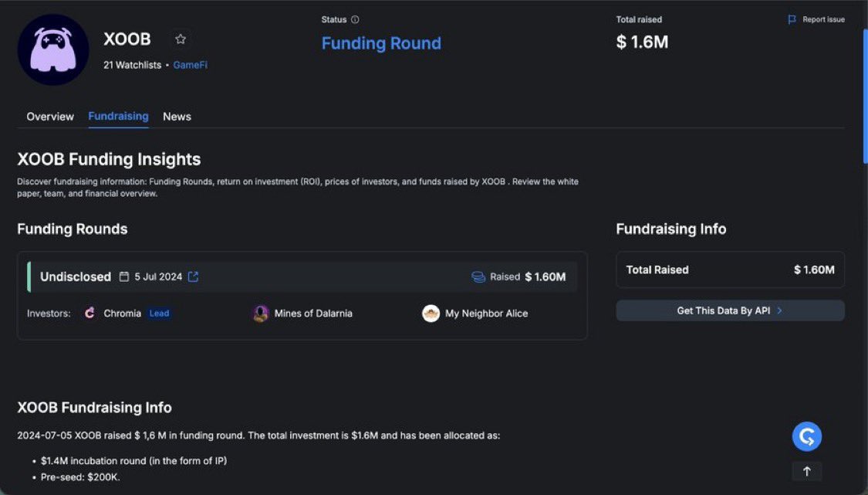Open Chromia investor link

coord(123,314)
